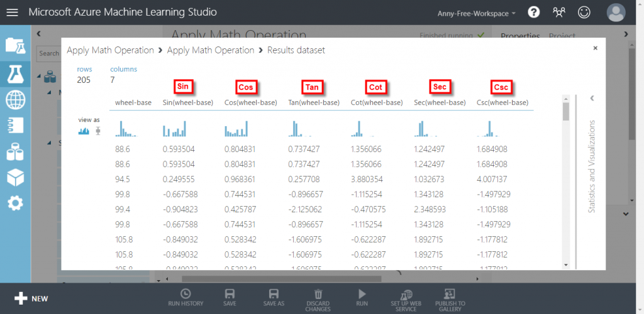Click the results table scroll up arrow
This screenshot has height=314, width=644.
pyautogui.click(x=566, y=99)
